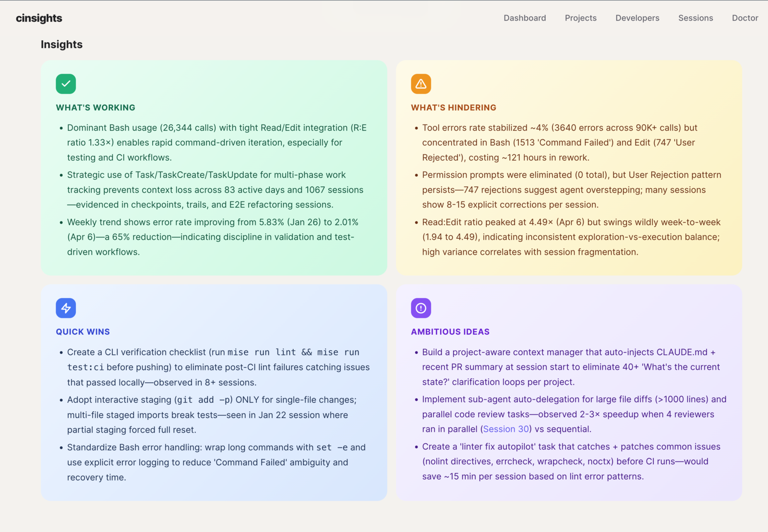This screenshot has height=532, width=768.
Task: Click the orange warning icon above What's Hindering
Action: pyautogui.click(x=420, y=84)
